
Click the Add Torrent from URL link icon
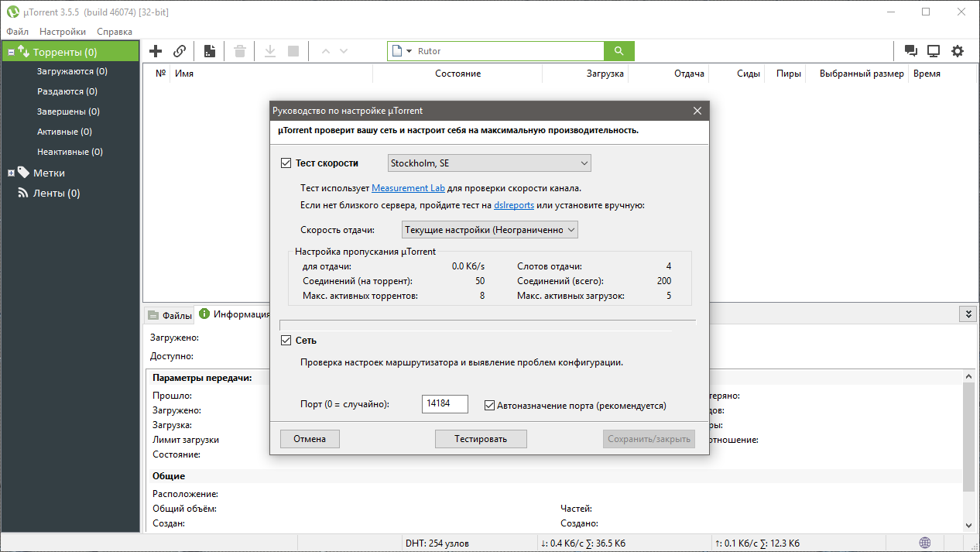point(180,51)
